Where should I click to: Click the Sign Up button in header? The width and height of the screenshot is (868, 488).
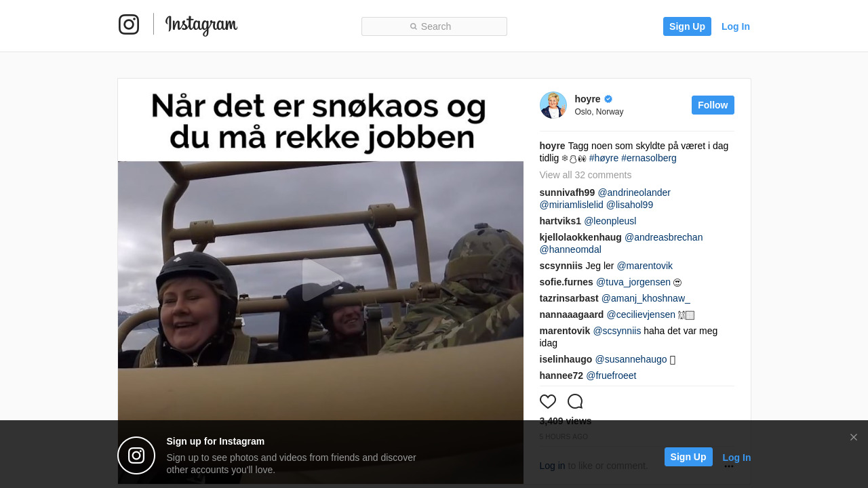[x=687, y=26]
